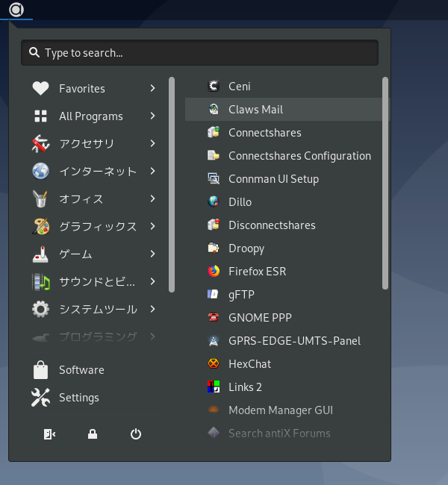Open the アクセサリ category

pyautogui.click(x=94, y=143)
